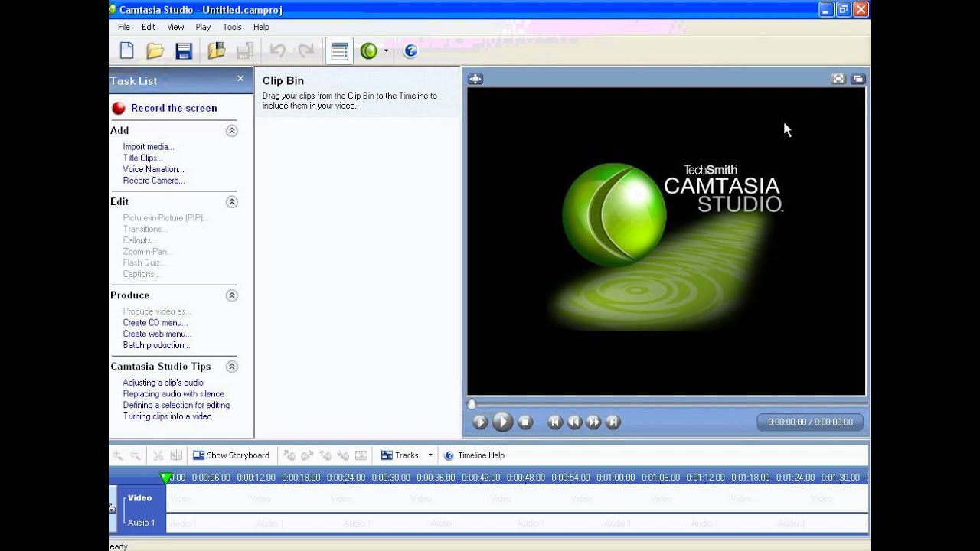Click the volume up audio icon
This screenshot has height=551, width=980.
coord(325,455)
